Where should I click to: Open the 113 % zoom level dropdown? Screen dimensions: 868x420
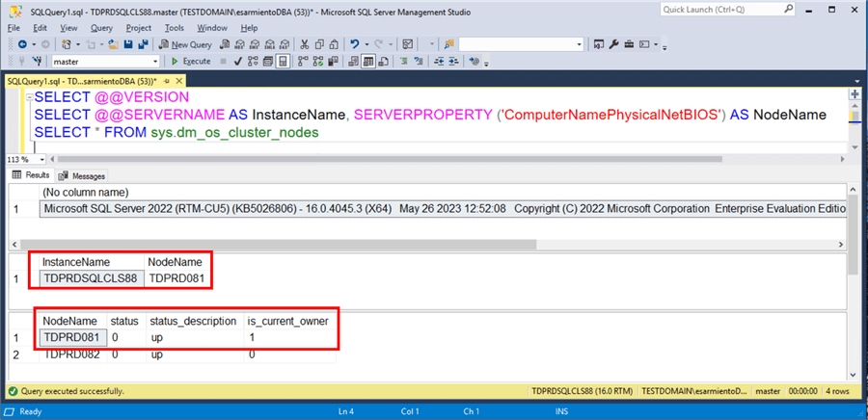pos(24,159)
